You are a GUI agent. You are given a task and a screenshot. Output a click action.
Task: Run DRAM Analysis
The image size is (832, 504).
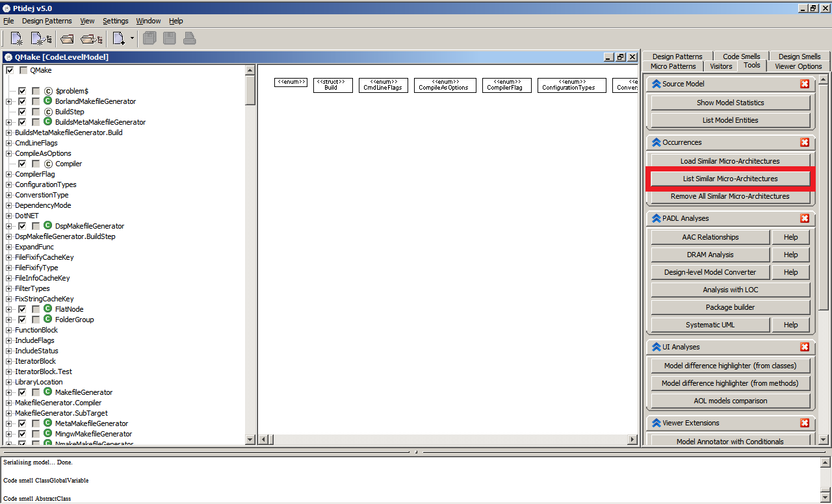point(710,254)
